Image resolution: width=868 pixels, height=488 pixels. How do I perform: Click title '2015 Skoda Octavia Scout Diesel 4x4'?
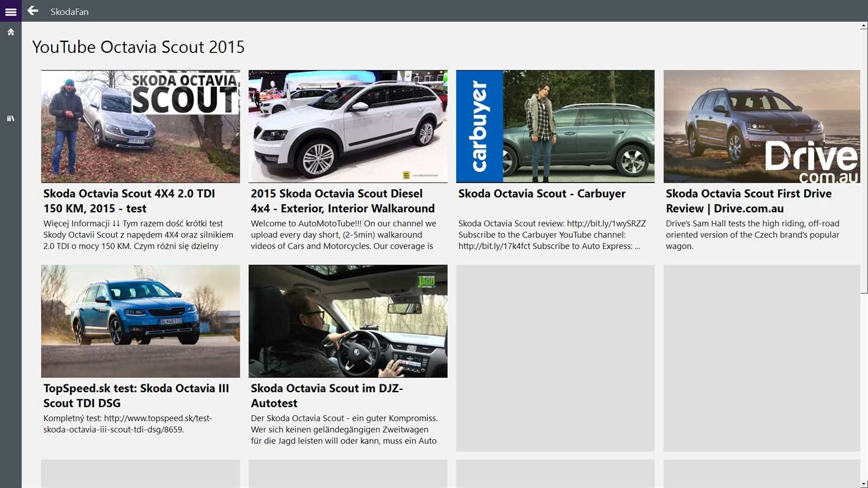click(x=342, y=201)
